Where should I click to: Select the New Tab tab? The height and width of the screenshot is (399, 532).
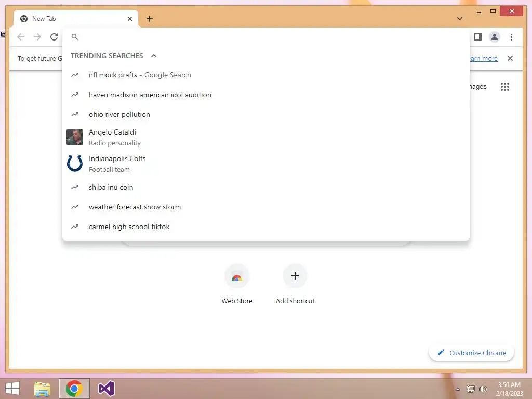(76, 19)
